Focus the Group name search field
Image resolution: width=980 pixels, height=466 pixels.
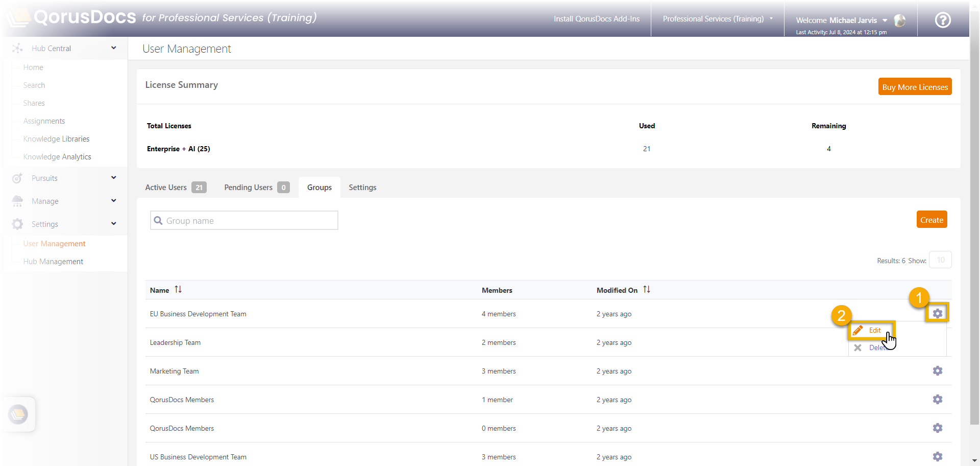coord(244,220)
